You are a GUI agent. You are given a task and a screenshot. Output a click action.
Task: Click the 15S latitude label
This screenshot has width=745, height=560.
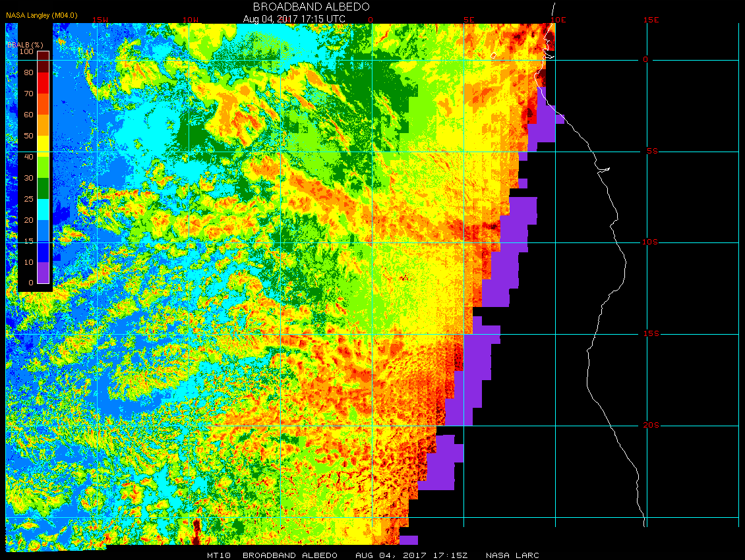pyautogui.click(x=651, y=334)
